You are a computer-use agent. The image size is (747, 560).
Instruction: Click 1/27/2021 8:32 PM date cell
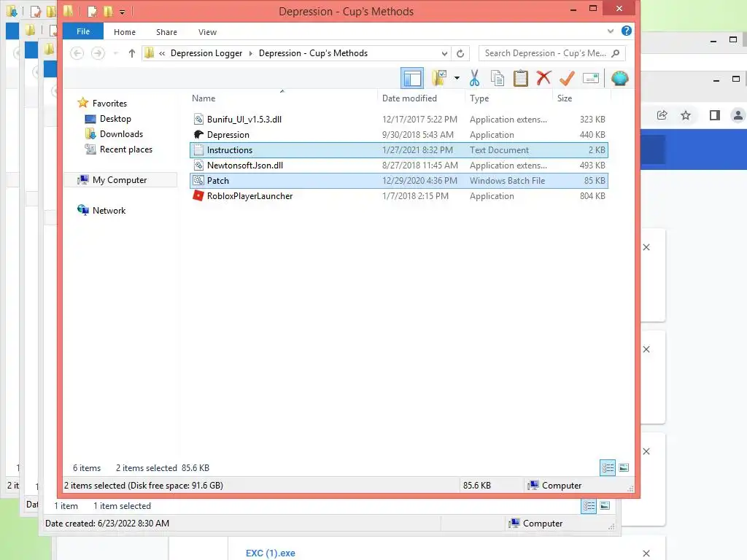tap(417, 150)
